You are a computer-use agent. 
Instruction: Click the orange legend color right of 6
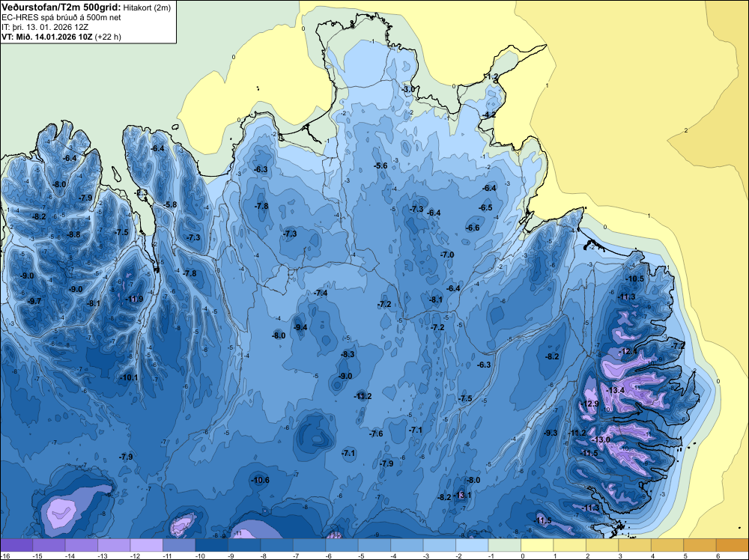(x=733, y=545)
